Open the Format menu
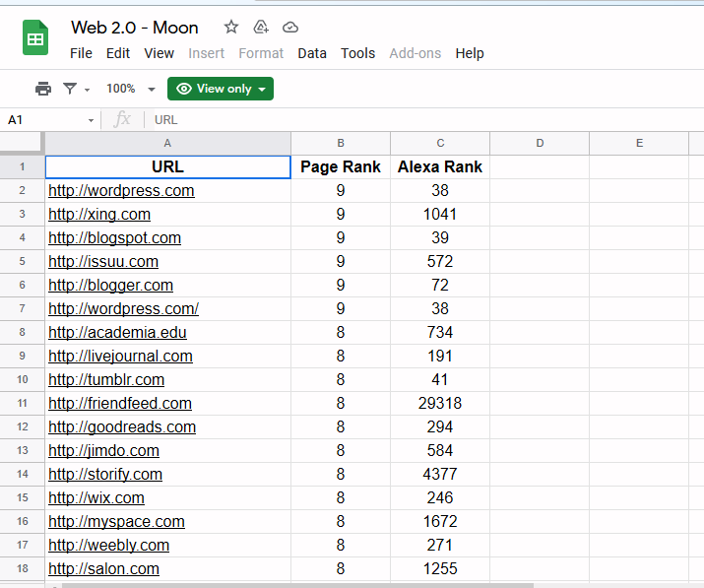This screenshot has width=704, height=588. (x=261, y=53)
